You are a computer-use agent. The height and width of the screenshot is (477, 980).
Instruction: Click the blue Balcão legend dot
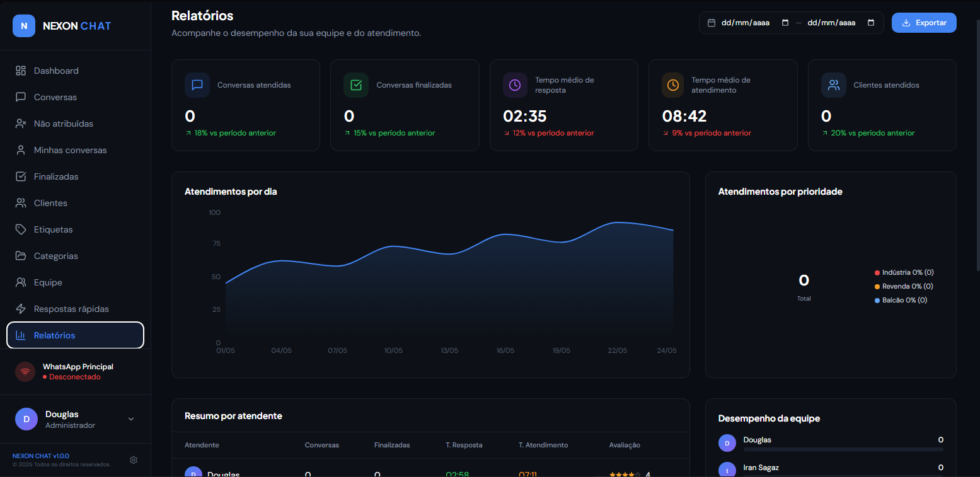(x=877, y=301)
